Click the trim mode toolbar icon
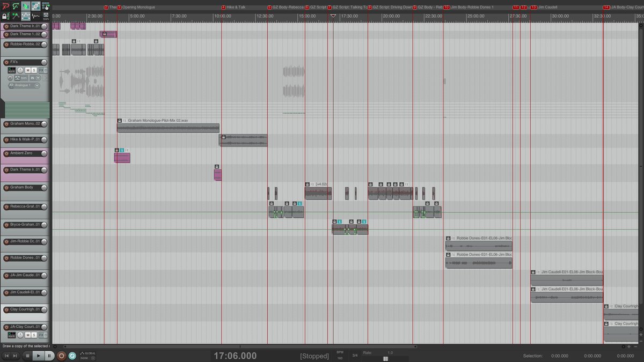Image resolution: width=644 pixels, height=362 pixels. [x=46, y=16]
